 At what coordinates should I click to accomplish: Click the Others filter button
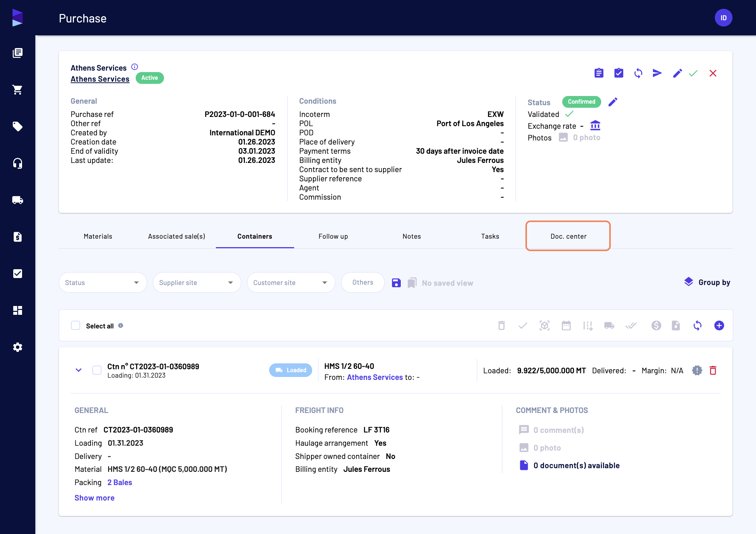click(363, 282)
